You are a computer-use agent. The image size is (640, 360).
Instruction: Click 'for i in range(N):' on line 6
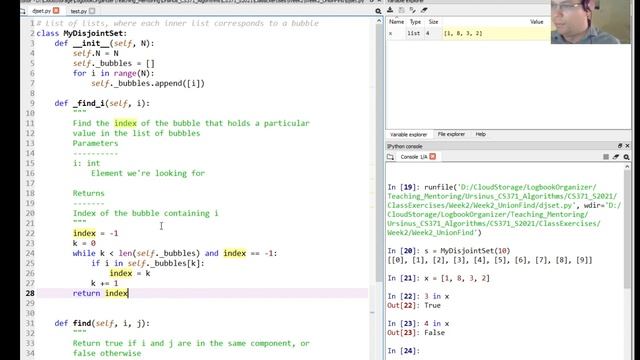[x=114, y=73]
